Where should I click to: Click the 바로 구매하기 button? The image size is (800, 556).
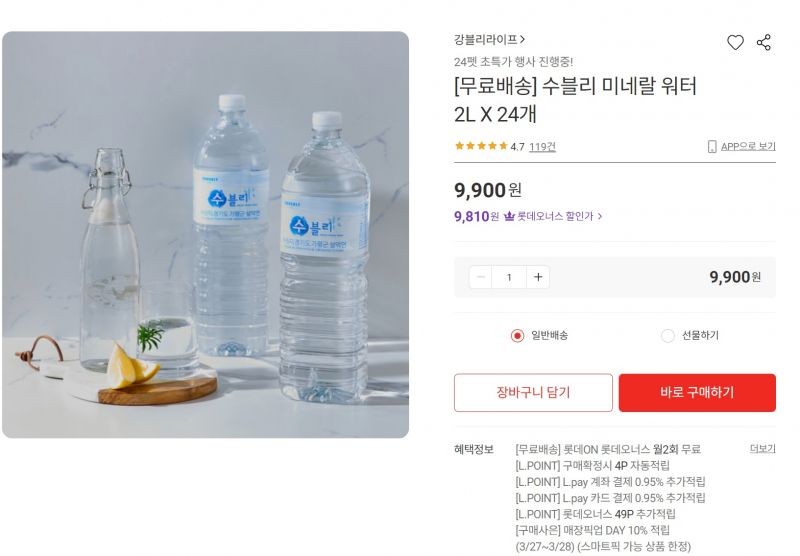point(697,393)
